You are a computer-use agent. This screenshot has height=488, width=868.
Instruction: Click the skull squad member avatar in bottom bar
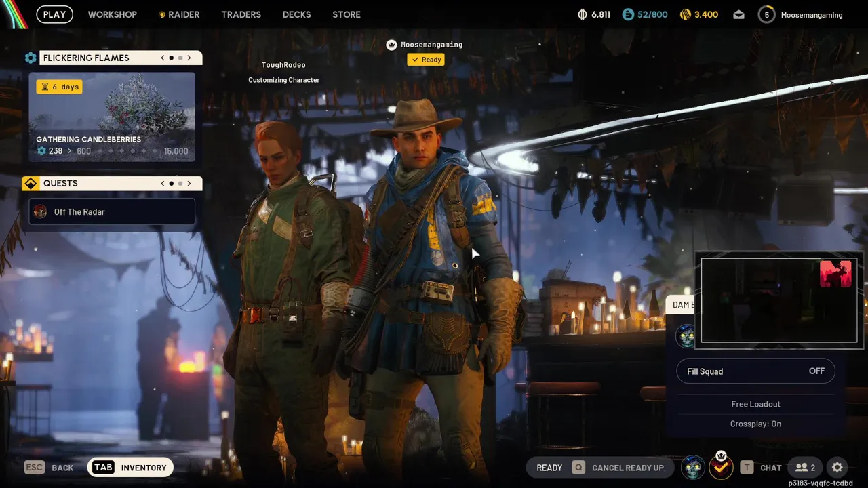tap(693, 467)
